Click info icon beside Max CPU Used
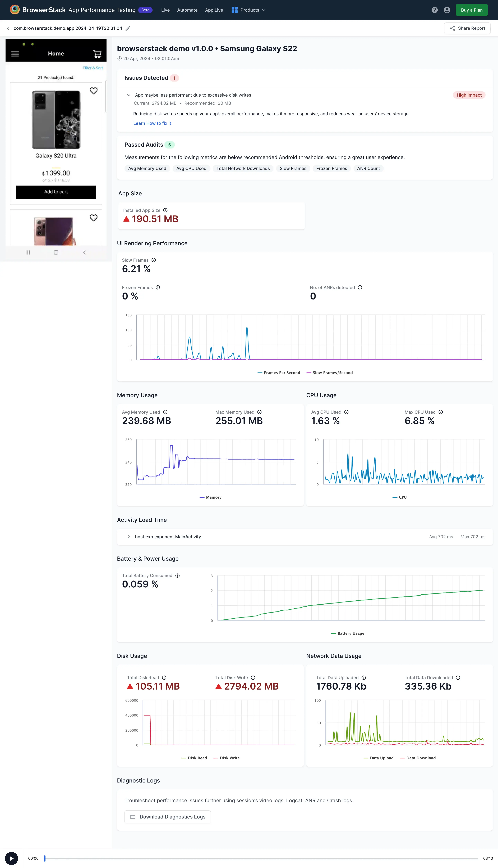 click(441, 412)
